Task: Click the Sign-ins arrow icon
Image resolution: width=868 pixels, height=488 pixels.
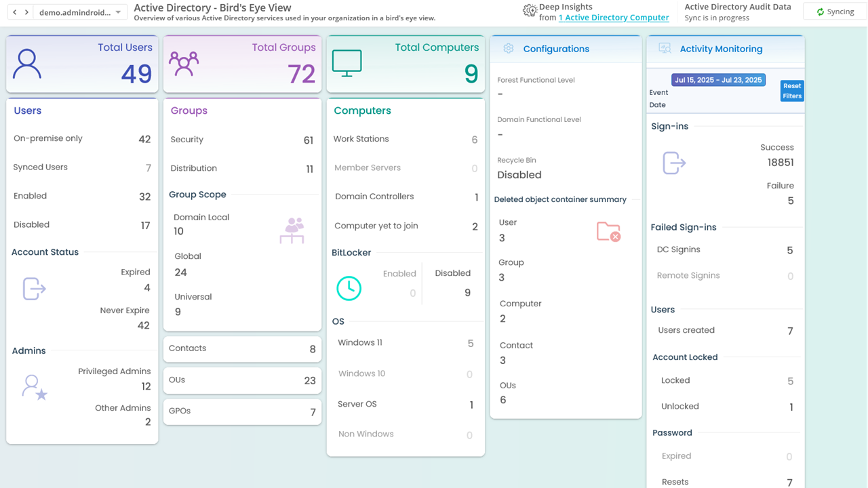Action: 673,163
